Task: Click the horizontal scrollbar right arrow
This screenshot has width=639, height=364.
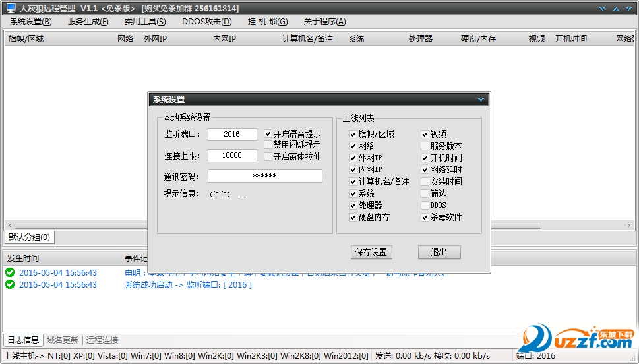Action: click(x=629, y=225)
